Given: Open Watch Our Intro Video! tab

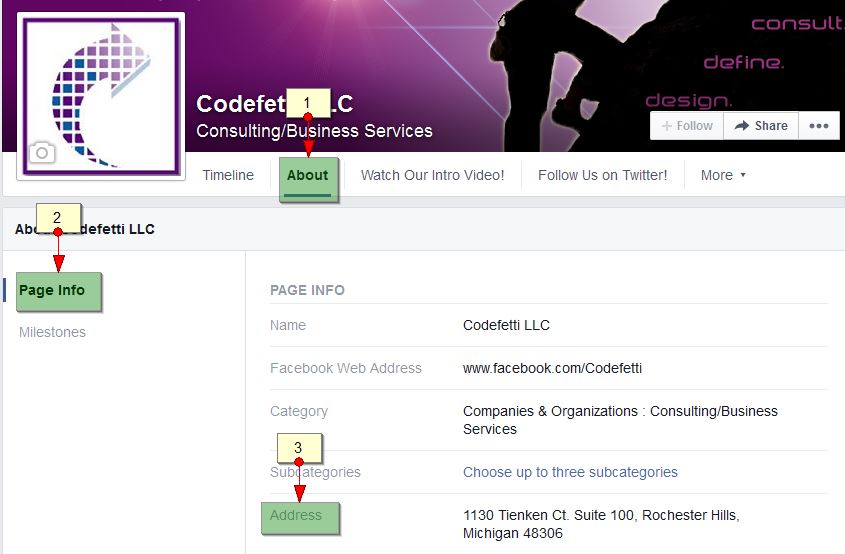Looking at the screenshot, I should pos(432,175).
